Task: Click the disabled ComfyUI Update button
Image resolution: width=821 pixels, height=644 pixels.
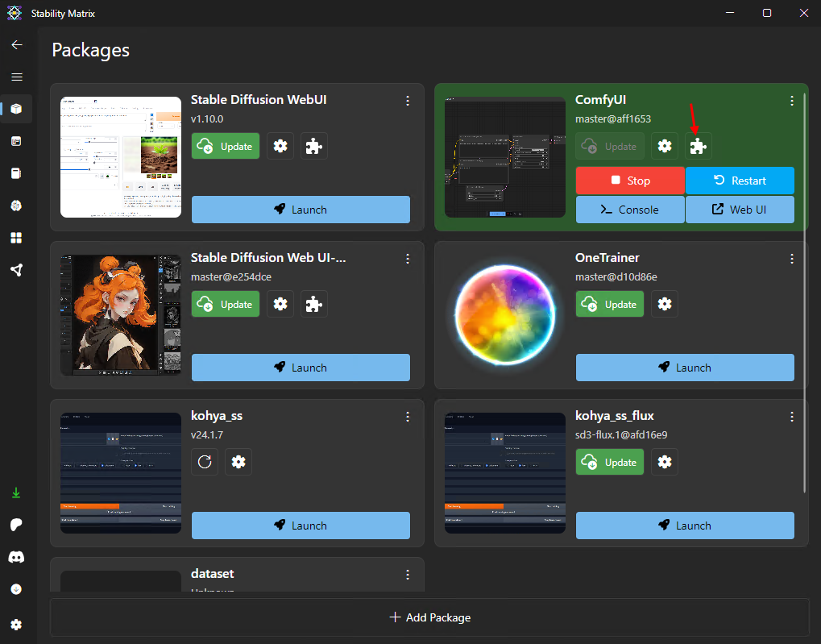Action: tap(609, 146)
